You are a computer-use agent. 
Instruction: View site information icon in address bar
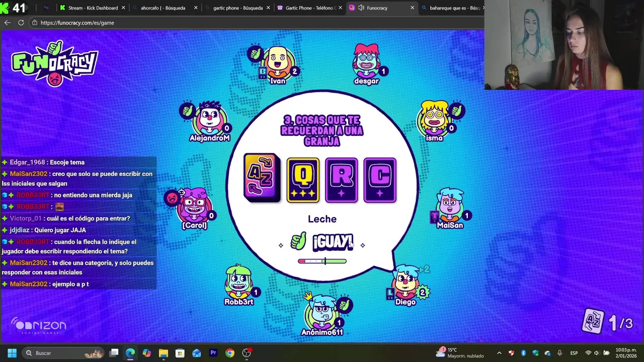click(x=34, y=23)
